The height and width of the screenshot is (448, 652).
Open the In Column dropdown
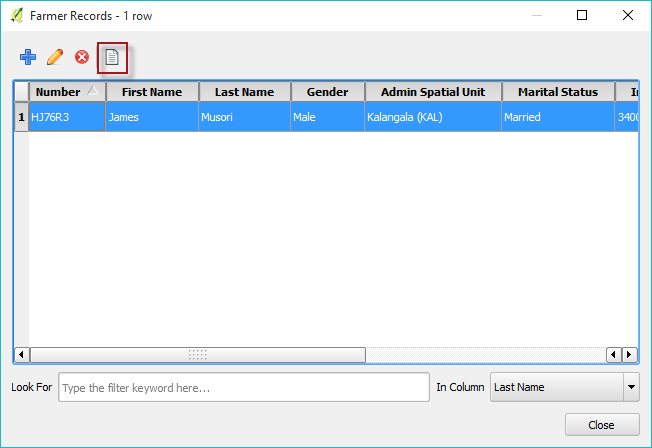pos(631,387)
